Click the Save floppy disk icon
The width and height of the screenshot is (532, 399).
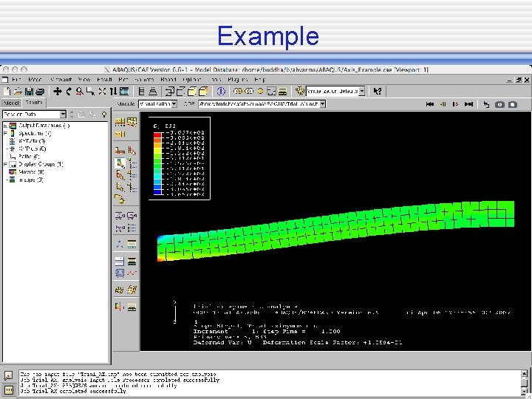click(29, 91)
